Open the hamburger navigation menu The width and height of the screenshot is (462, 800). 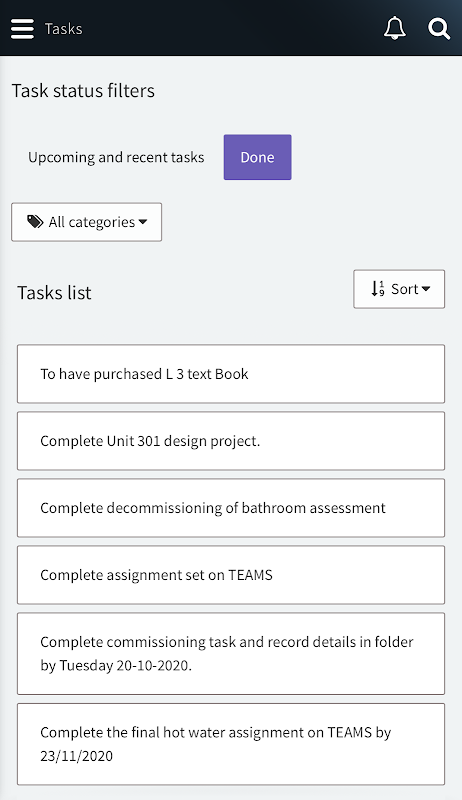tap(22, 29)
